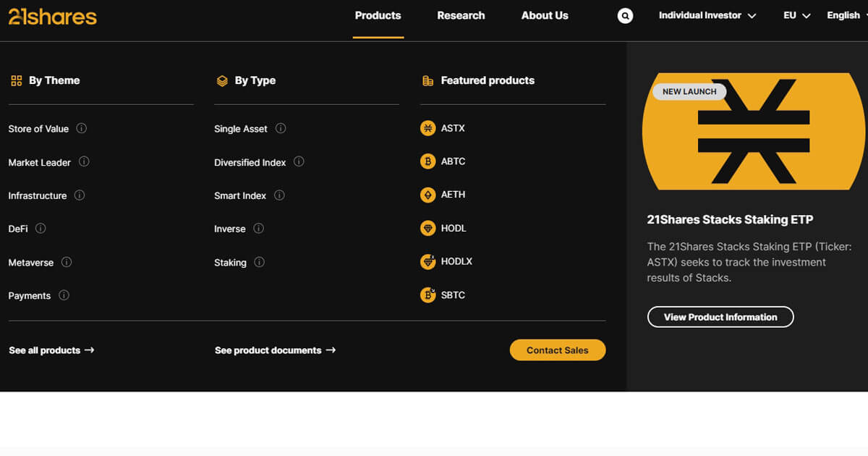Choose Single Asset product type
Viewport: 868px width, 456px height.
(x=241, y=129)
